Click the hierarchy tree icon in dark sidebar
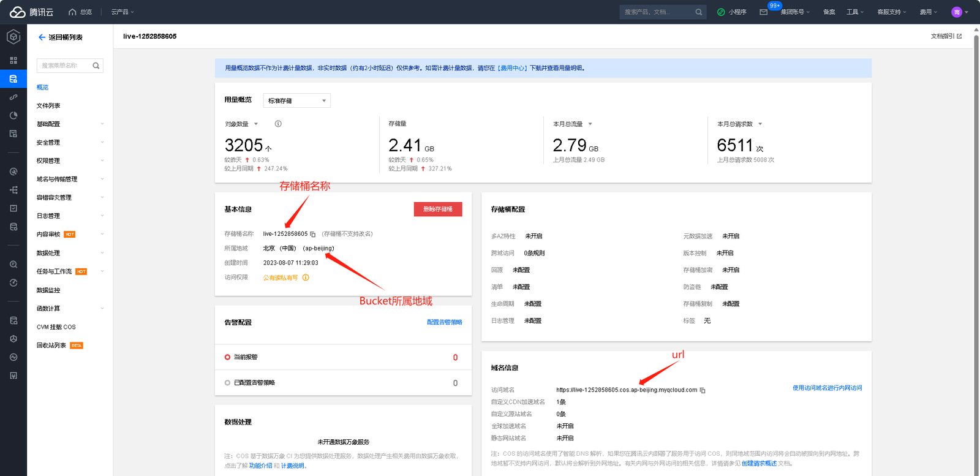This screenshot has height=476, width=980. click(x=13, y=190)
